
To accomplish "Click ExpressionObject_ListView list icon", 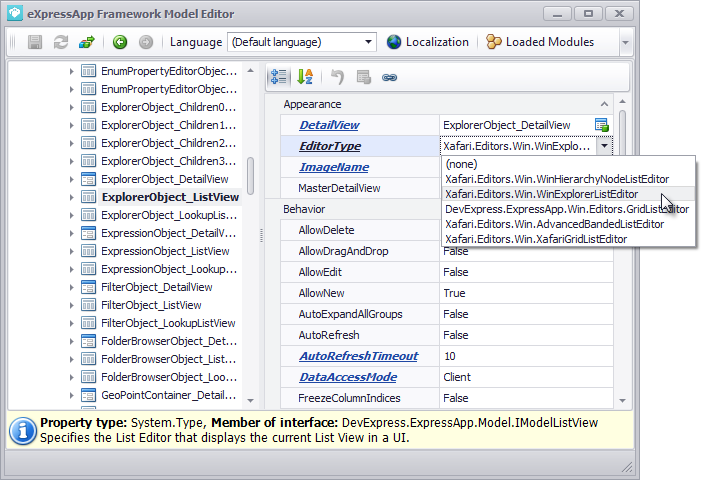I will (x=89, y=251).
